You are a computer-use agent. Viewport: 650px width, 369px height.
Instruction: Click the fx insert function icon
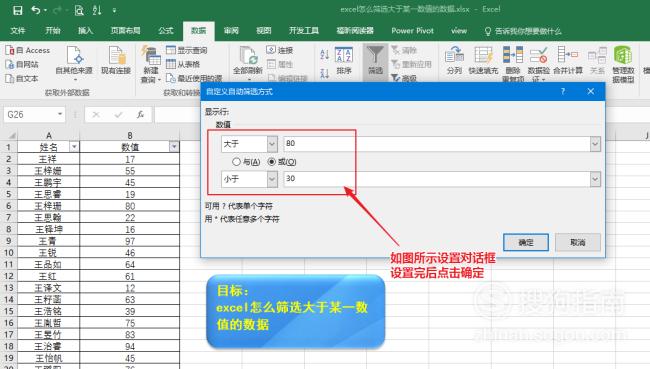[x=141, y=114]
